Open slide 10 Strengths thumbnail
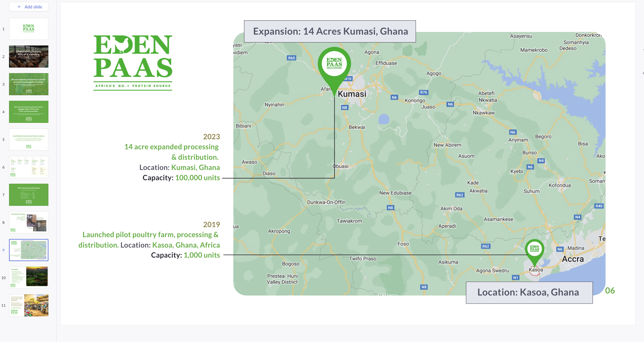This screenshot has width=644, height=342. (29, 278)
